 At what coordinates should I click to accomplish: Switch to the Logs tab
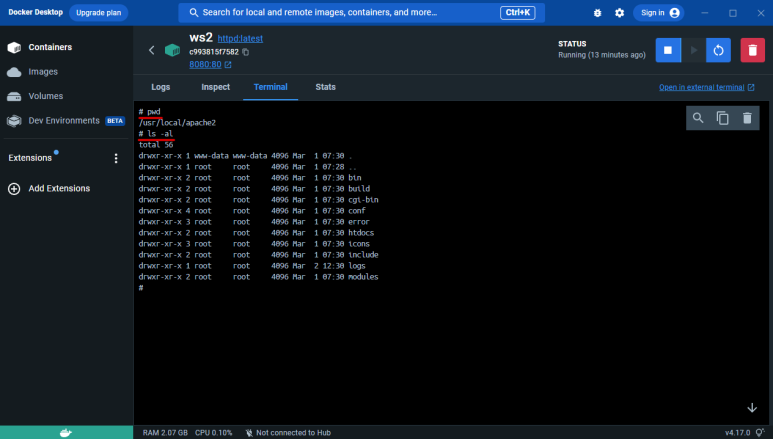[x=161, y=87]
